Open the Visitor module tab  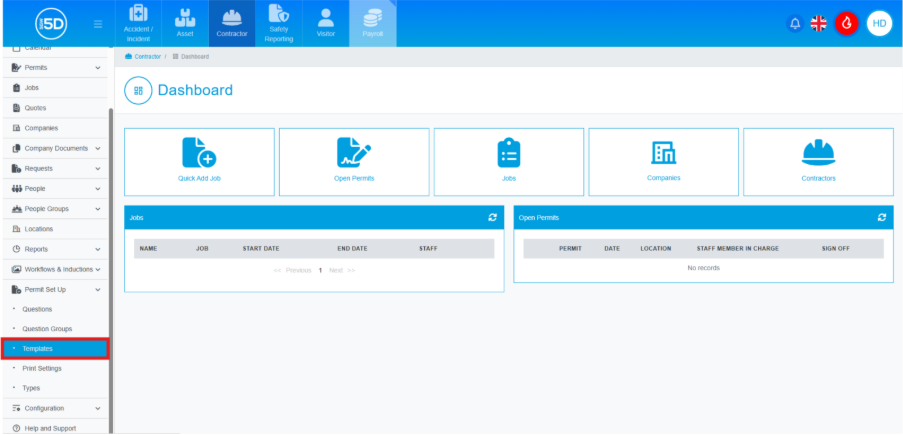tap(326, 23)
